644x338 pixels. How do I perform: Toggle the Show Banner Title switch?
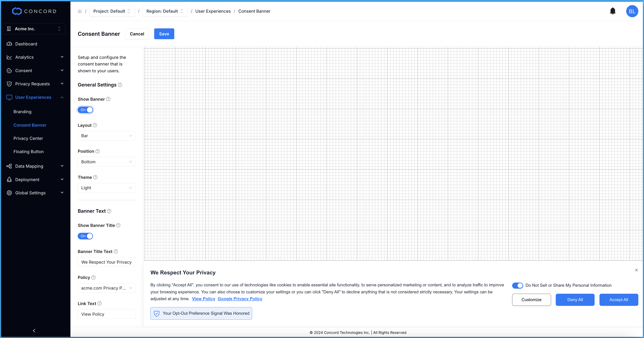[x=85, y=236]
